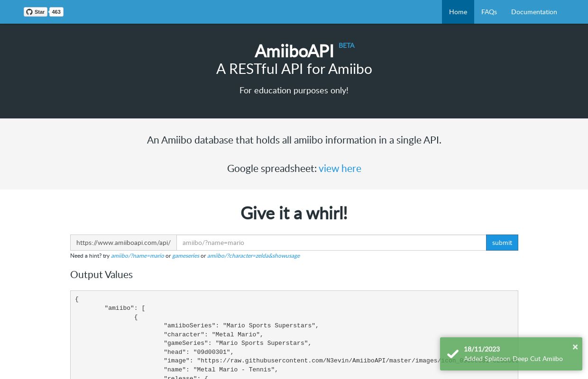Click the gameseries hint link

(185, 256)
